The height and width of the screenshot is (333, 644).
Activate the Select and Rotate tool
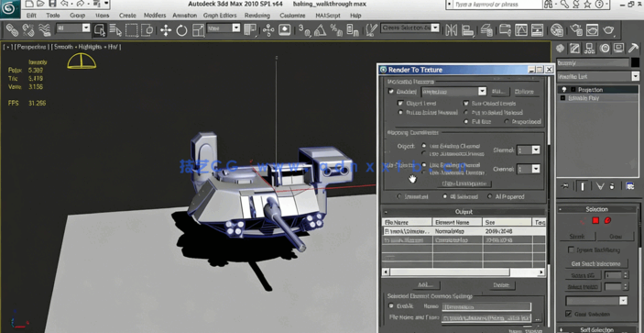pos(181,30)
